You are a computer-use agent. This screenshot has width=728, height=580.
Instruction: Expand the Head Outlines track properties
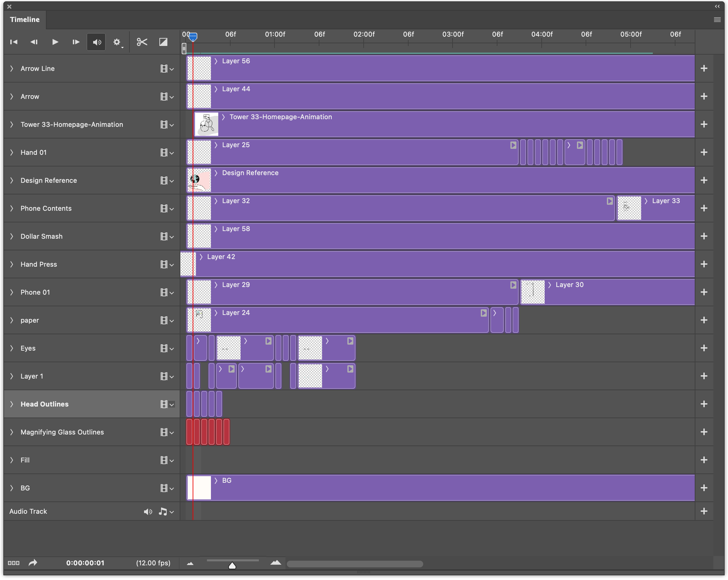click(12, 404)
